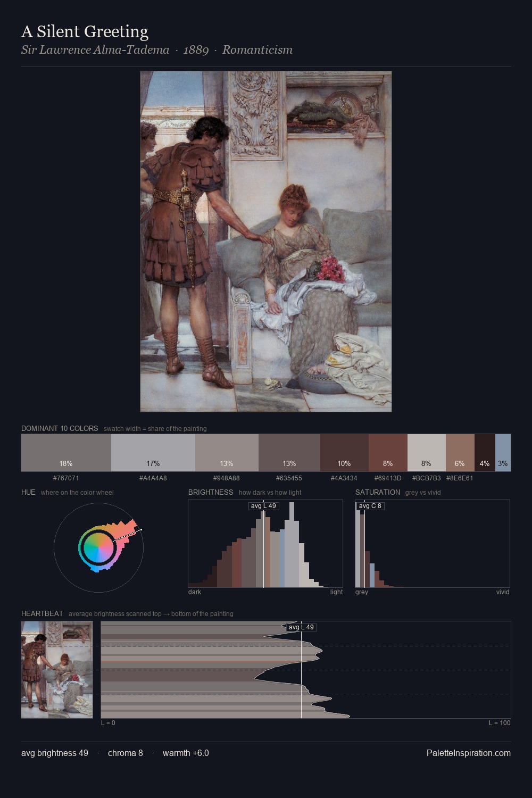Pick the 13% swatch #948A88
The width and height of the screenshot is (532, 798).
(x=227, y=453)
